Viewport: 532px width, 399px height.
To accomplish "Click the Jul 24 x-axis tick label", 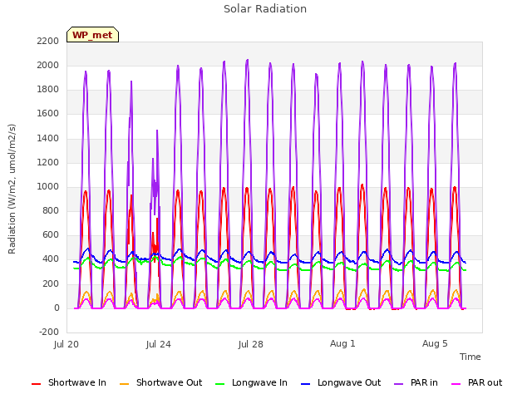I will click(x=159, y=344).
